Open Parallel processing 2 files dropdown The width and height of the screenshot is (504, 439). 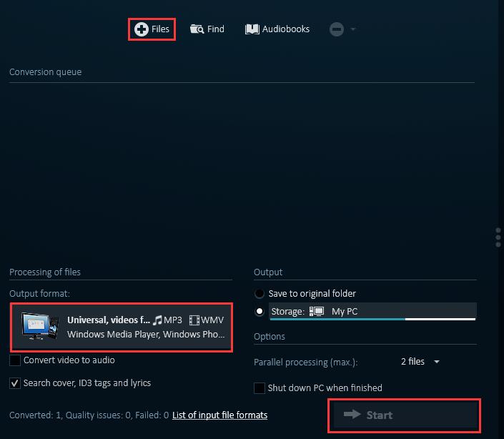420,362
